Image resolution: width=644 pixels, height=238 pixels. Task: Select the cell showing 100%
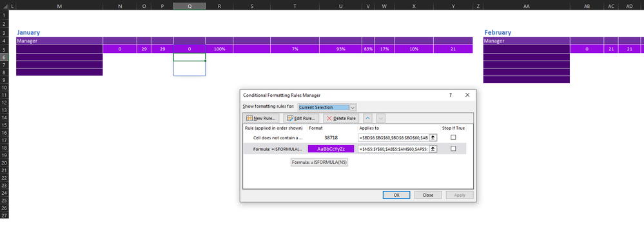pos(219,49)
